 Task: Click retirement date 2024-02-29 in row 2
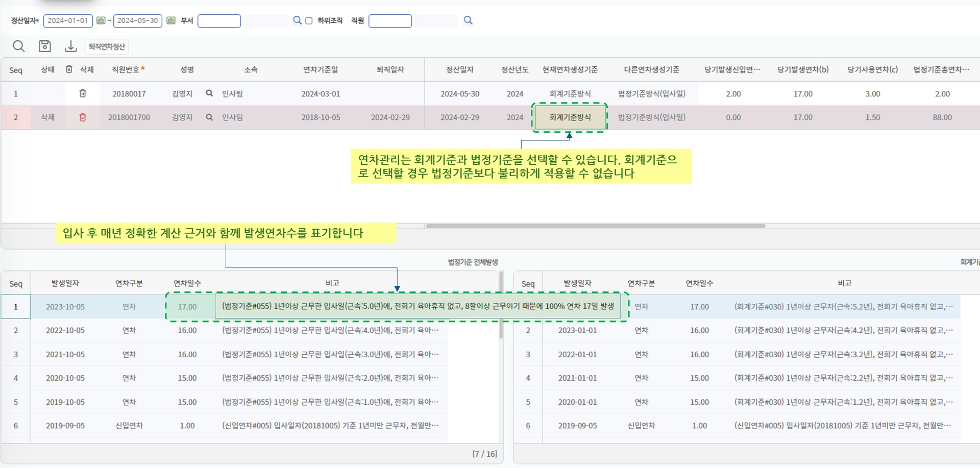point(390,117)
